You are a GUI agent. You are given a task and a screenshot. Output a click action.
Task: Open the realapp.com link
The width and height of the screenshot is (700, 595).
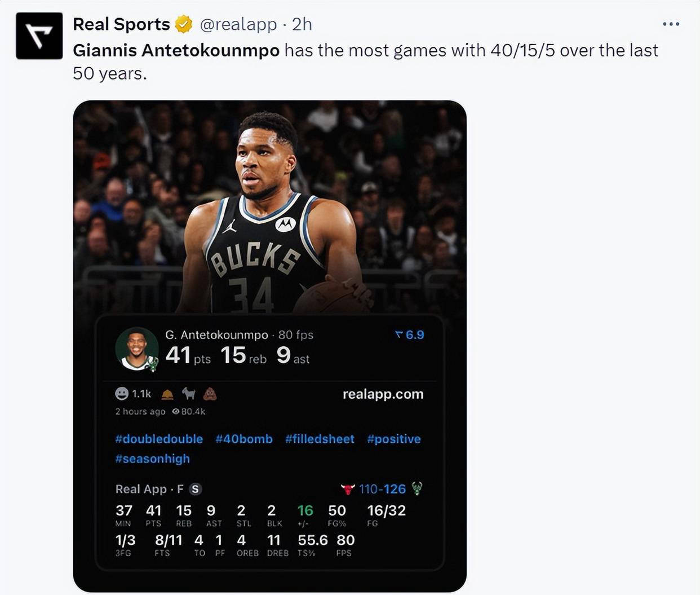point(383,394)
